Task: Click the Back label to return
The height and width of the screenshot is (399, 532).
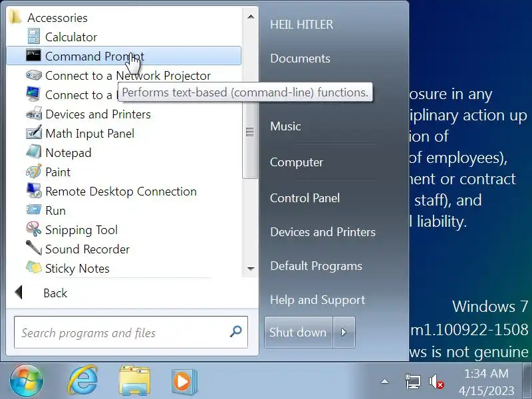Action: click(55, 293)
